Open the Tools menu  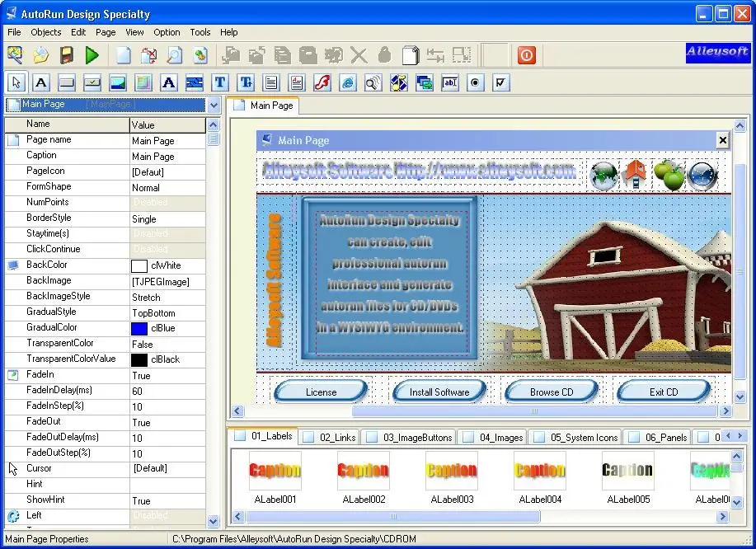click(x=200, y=32)
